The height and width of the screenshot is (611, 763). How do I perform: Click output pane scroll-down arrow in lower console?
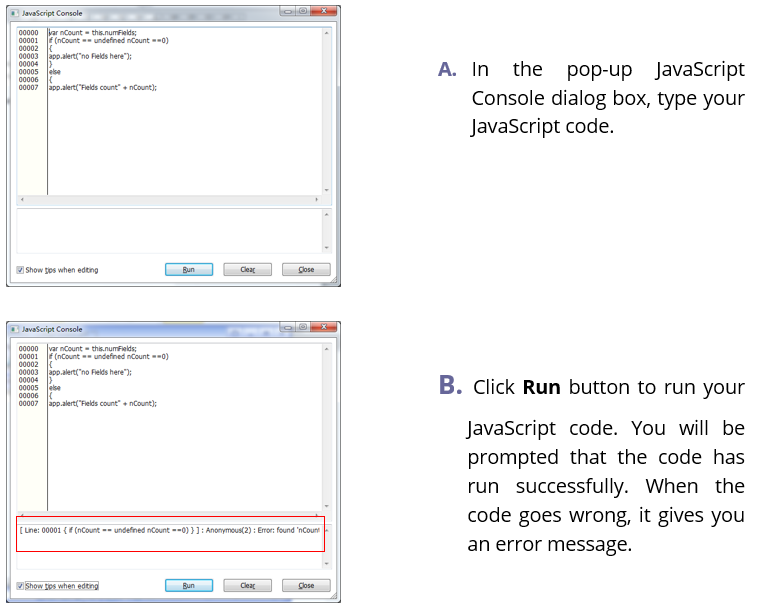pyautogui.click(x=327, y=564)
